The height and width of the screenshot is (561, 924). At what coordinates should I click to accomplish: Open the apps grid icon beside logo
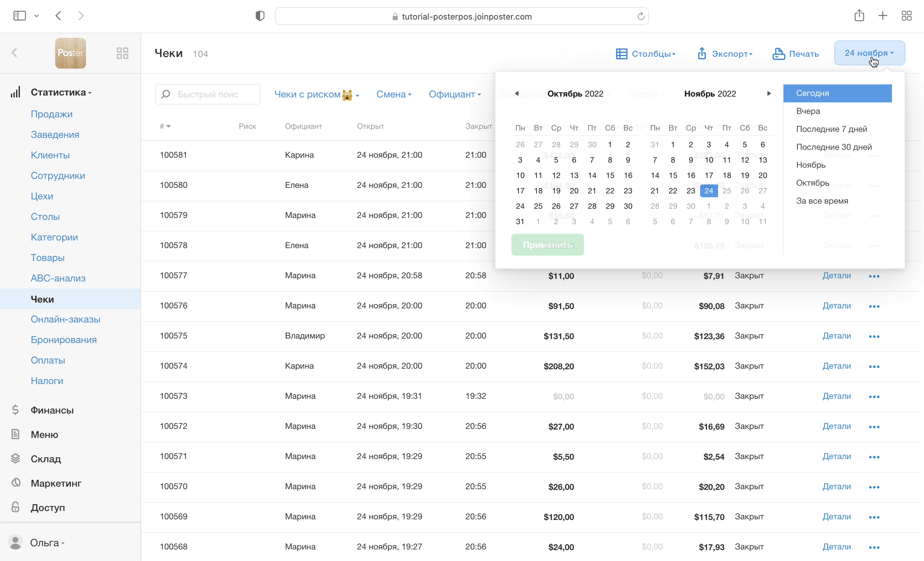122,53
